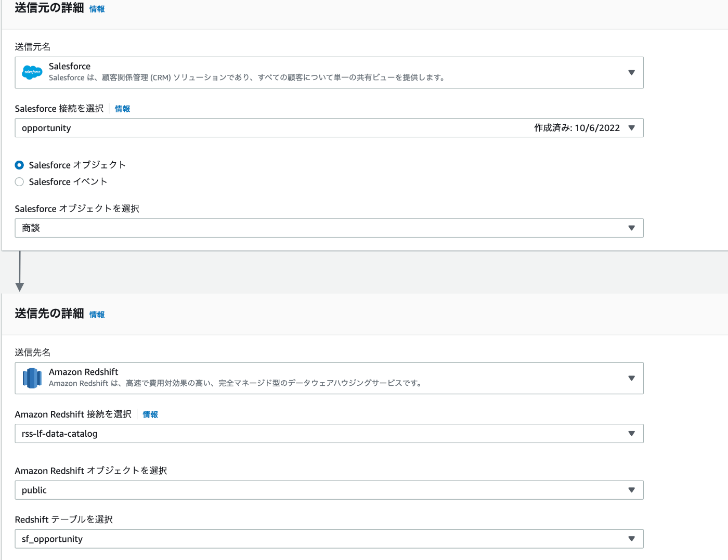Open the Redshift table dropdown showing sf_opportunity
This screenshot has width=728, height=560.
pyautogui.click(x=329, y=539)
